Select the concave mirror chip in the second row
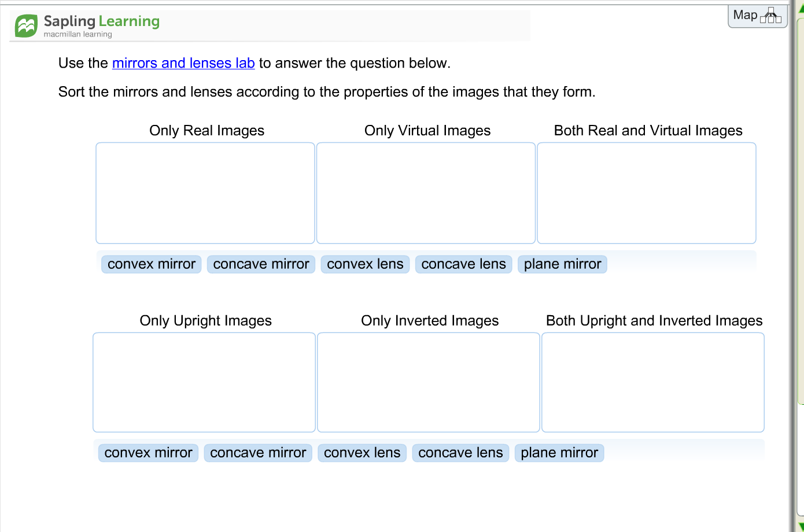804x532 pixels. click(x=258, y=453)
